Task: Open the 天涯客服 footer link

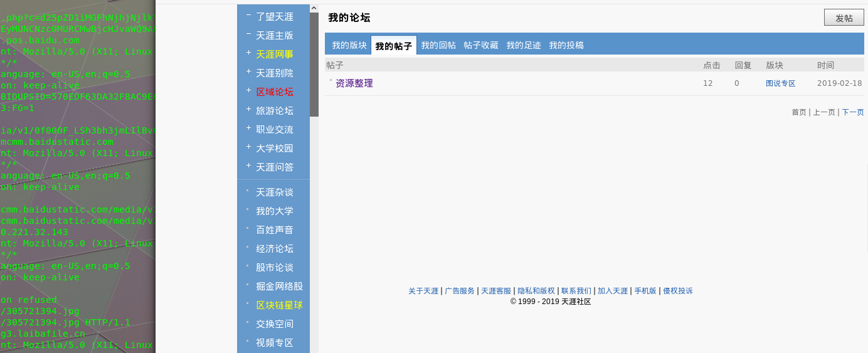Action: pyautogui.click(x=496, y=291)
